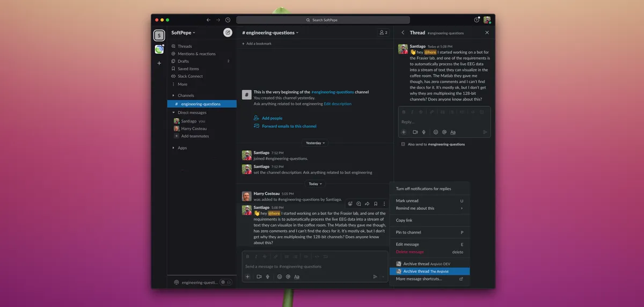Open More message shortcuts

[x=429, y=279]
